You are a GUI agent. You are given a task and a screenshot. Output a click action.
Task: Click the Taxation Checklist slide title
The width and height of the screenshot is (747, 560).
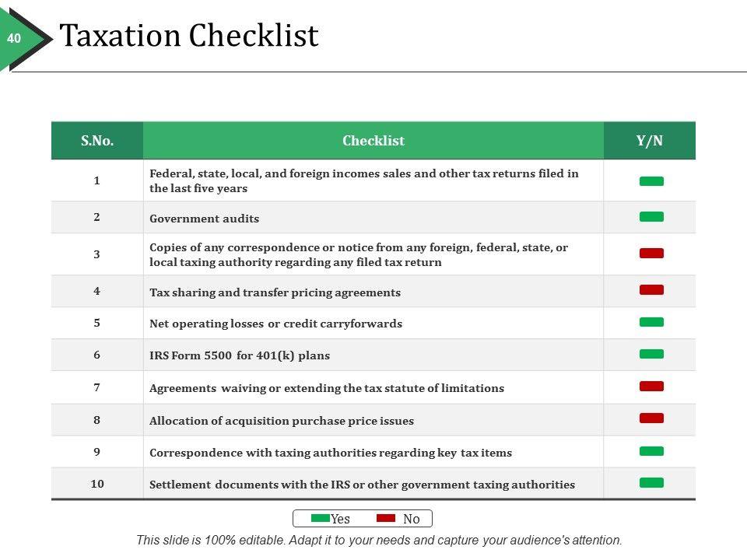coord(189,36)
